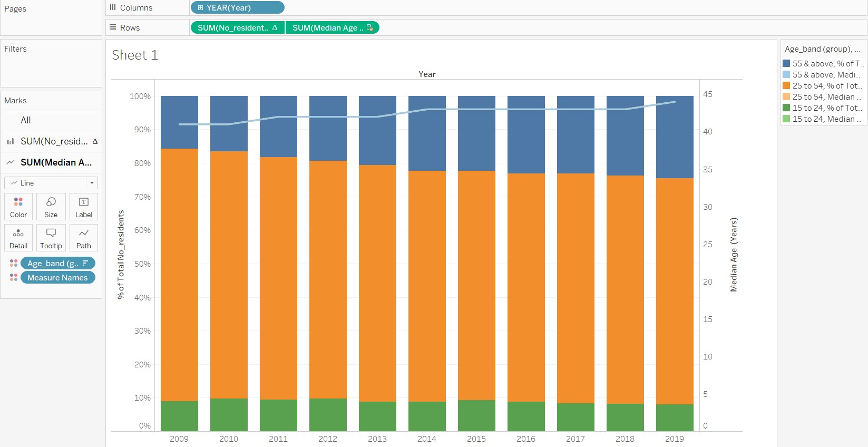The height and width of the screenshot is (447, 868).
Task: Click the Color button in Marks card
Action: 18,206
